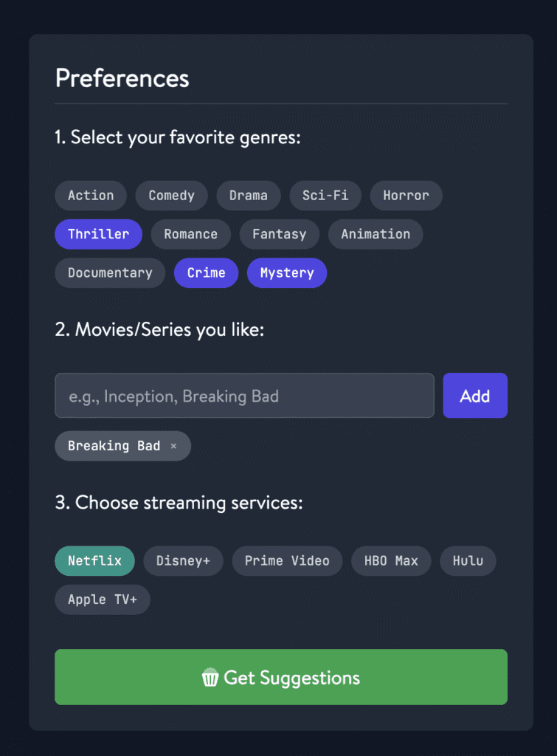Image resolution: width=557 pixels, height=756 pixels.
Task: Choose the Sci-Fi genre chip
Action: pyautogui.click(x=325, y=196)
